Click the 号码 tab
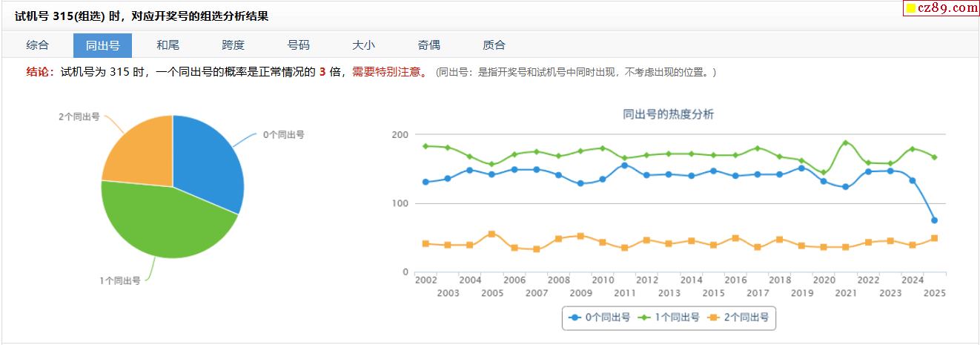 pos(298,45)
